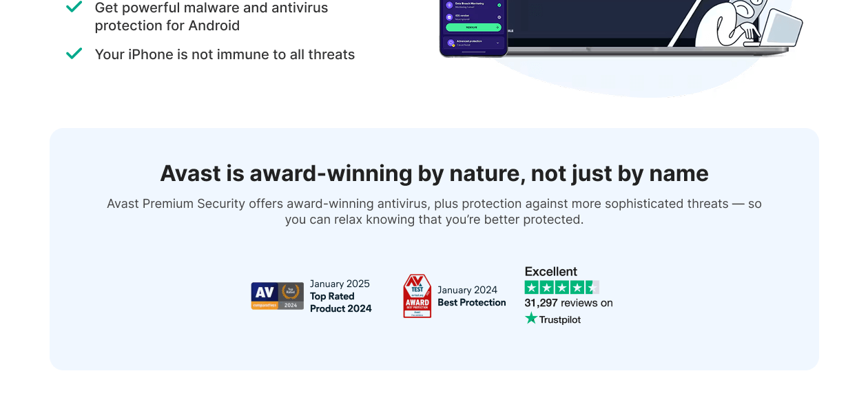Click the arrow icon on the phone's Resolve button

497,28
